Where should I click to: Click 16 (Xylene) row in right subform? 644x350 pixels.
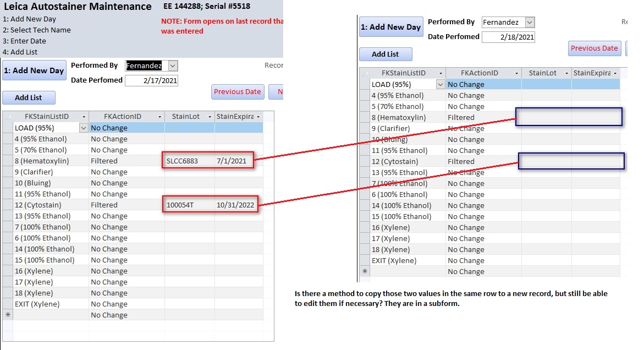point(489,228)
